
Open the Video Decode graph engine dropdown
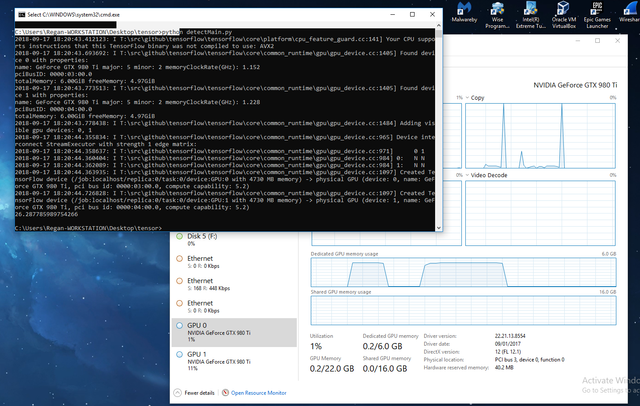click(x=467, y=175)
